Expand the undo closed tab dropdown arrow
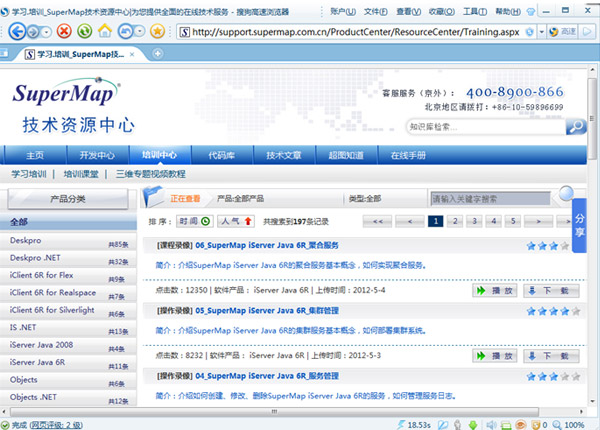Screen dimensions: 600x430 140,31
